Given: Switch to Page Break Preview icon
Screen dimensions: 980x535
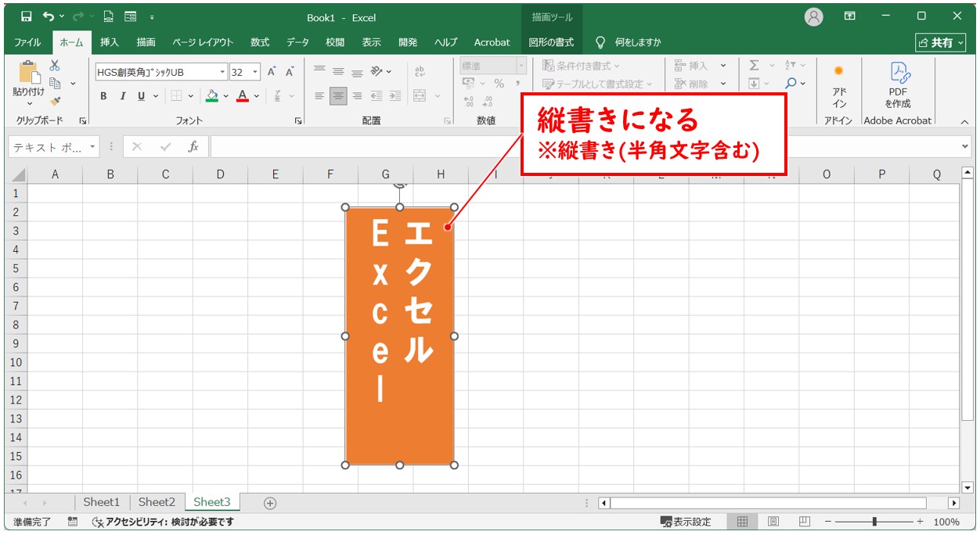Looking at the screenshot, I should 805,522.
